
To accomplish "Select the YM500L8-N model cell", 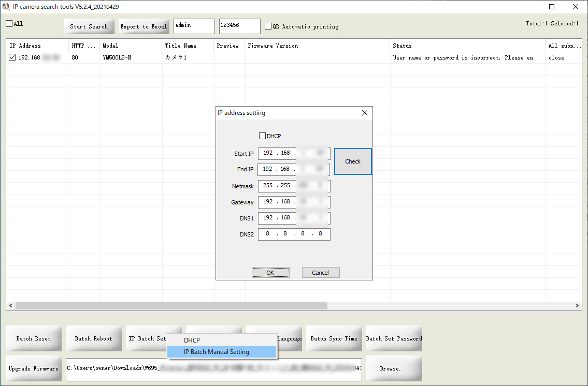I will pos(117,57).
